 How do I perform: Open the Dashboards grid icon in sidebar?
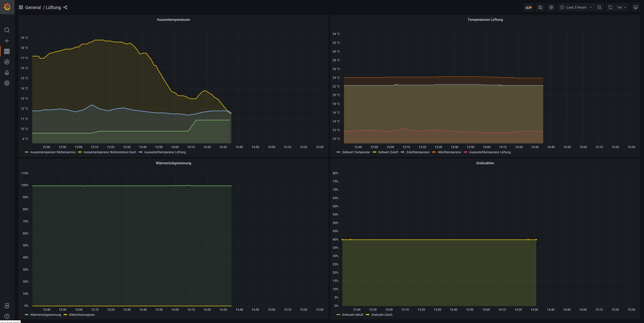click(7, 52)
